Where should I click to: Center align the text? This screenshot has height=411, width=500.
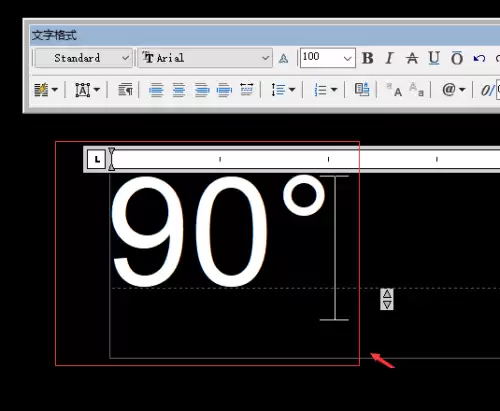[179, 90]
